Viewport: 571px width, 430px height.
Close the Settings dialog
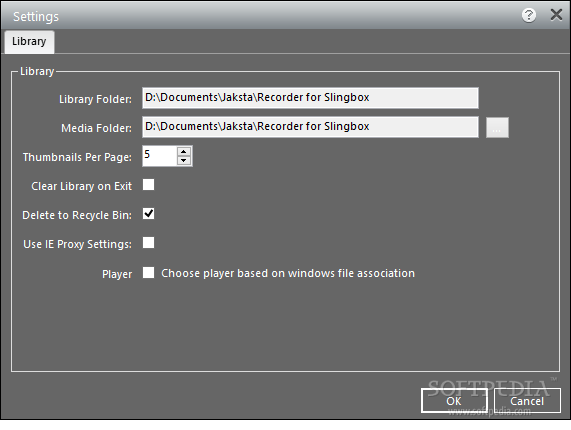tap(556, 15)
